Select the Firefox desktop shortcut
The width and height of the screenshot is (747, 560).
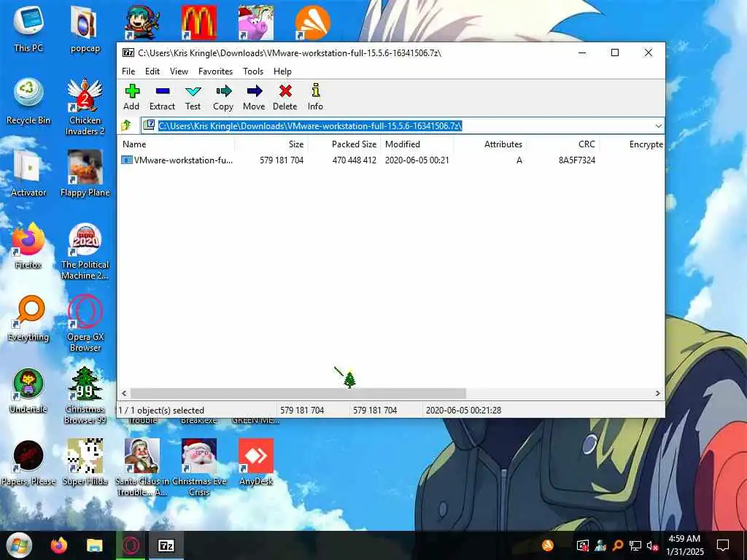28,246
